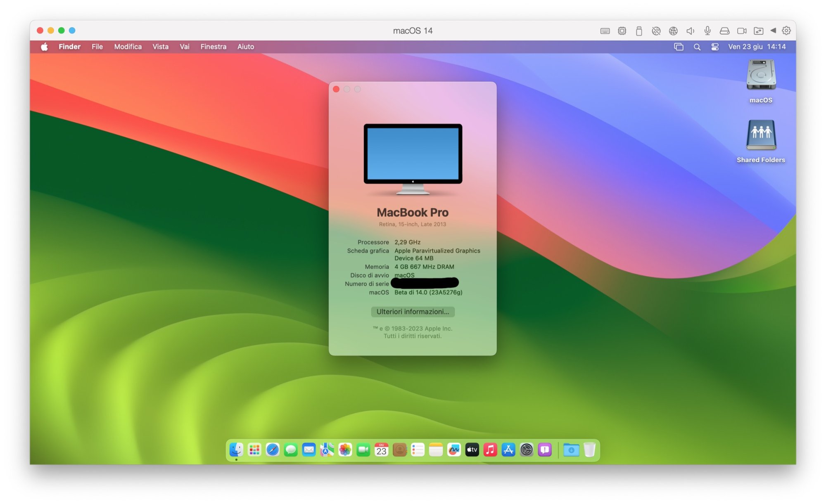Click the blue window button in title bar

click(72, 31)
